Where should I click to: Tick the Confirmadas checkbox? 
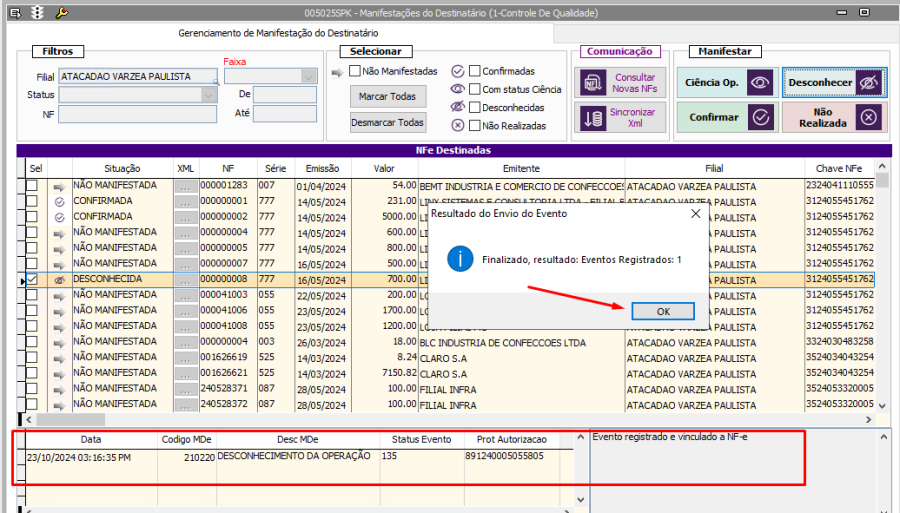474,72
